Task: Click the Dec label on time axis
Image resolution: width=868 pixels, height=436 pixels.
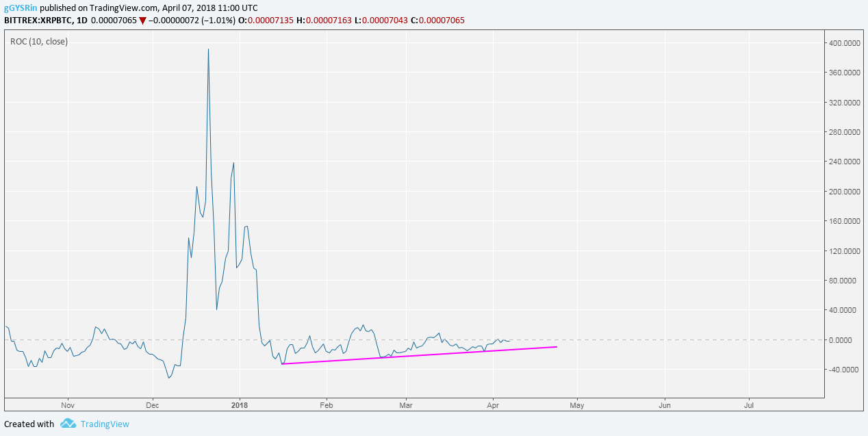Action: point(153,405)
